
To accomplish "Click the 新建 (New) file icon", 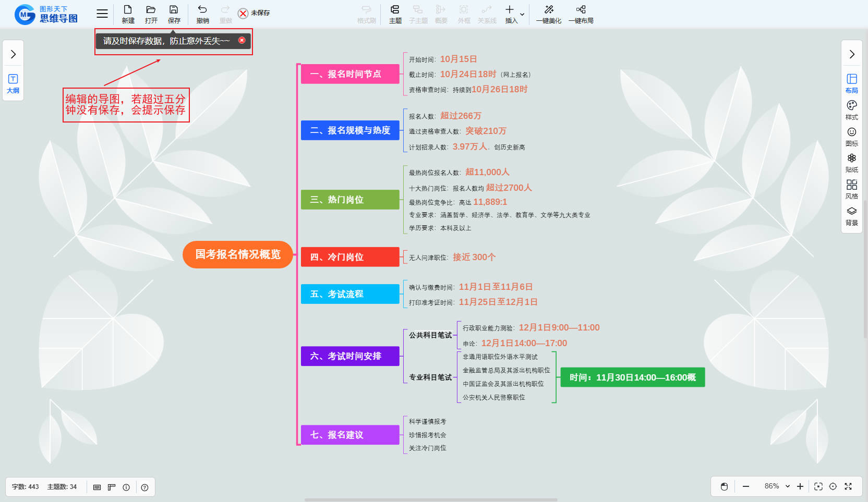I will coord(128,14).
